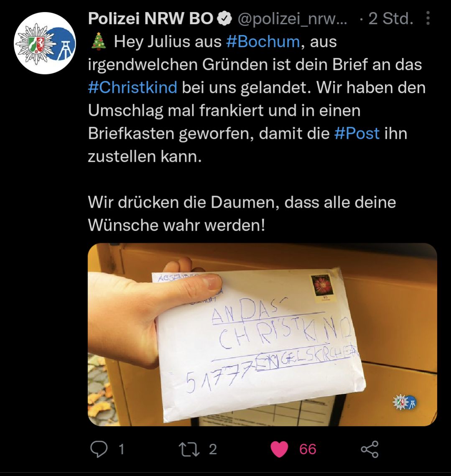Viewport: 451px width, 476px height.
Task: Unlike the tweet via pink heart
Action: click(x=279, y=449)
